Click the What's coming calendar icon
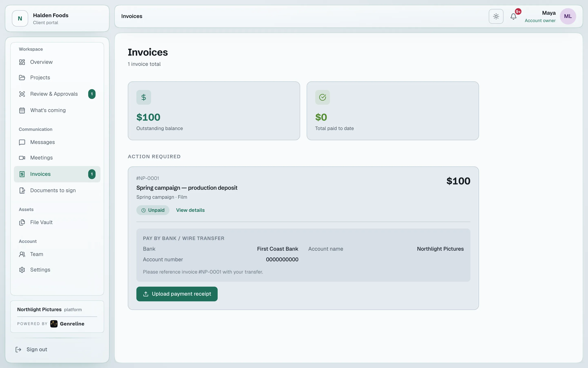Image resolution: width=588 pixels, height=368 pixels. pos(22,110)
